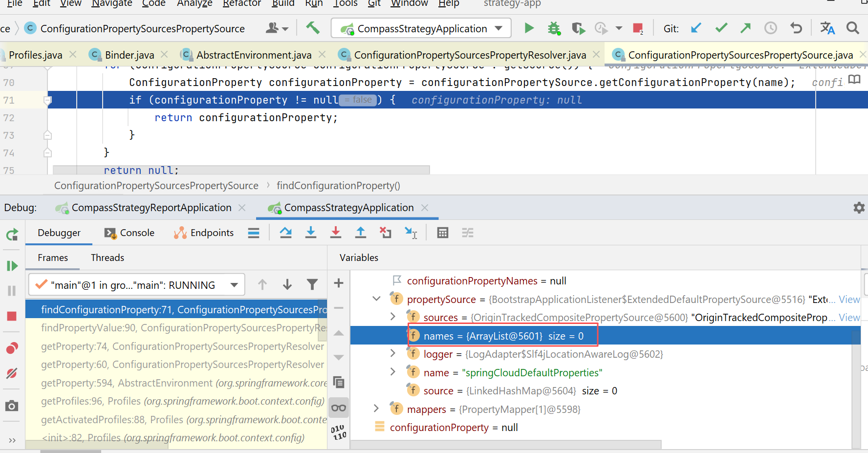Start debugging with the bug icon
The image size is (868, 453).
[554, 28]
